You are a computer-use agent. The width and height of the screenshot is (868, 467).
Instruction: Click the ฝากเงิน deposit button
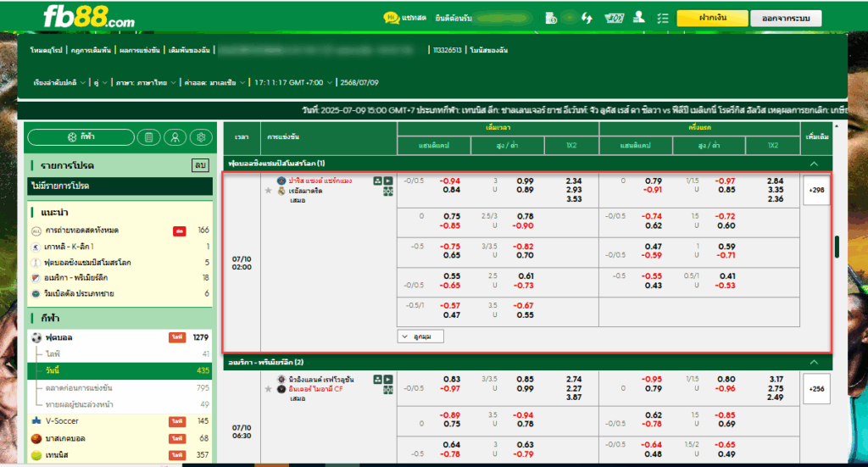[x=712, y=19]
